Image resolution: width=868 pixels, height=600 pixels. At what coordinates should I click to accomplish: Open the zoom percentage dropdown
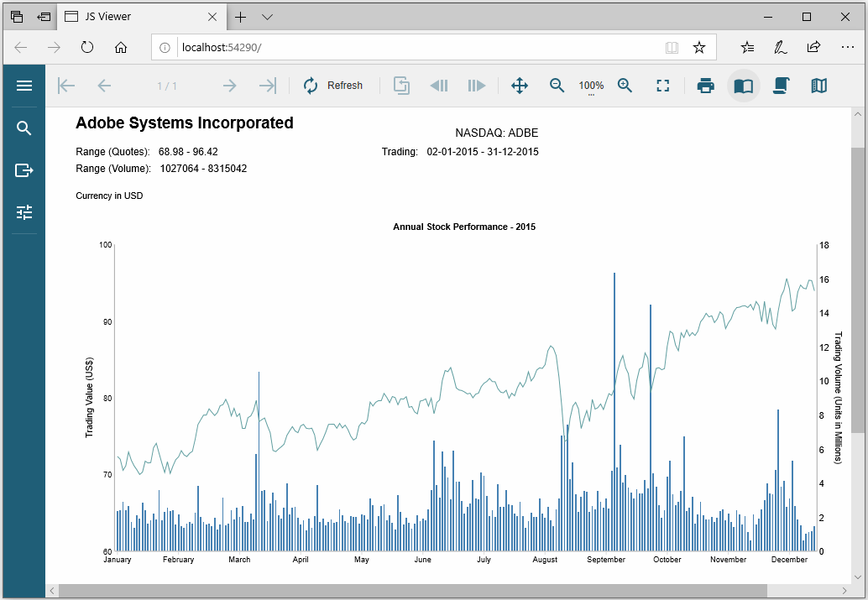point(591,85)
